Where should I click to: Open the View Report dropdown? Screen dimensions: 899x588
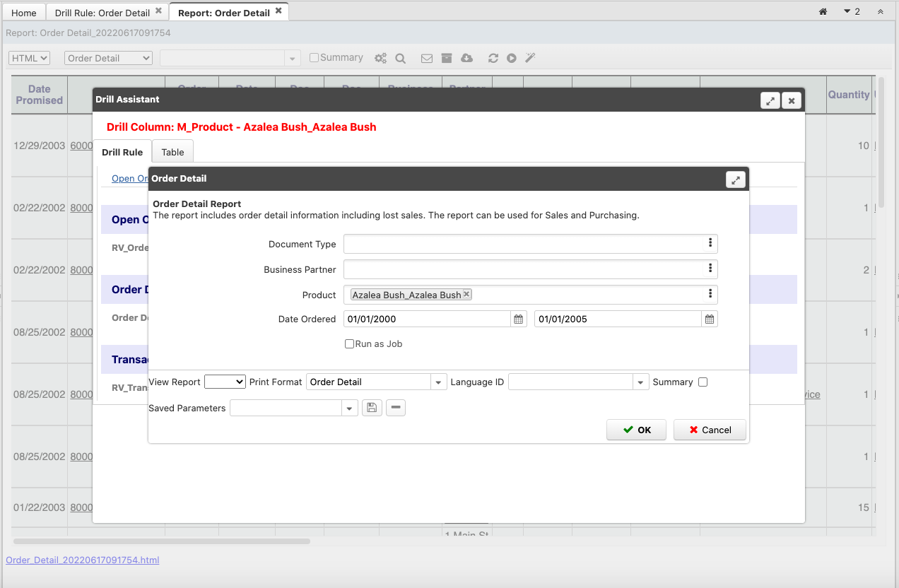click(x=225, y=382)
